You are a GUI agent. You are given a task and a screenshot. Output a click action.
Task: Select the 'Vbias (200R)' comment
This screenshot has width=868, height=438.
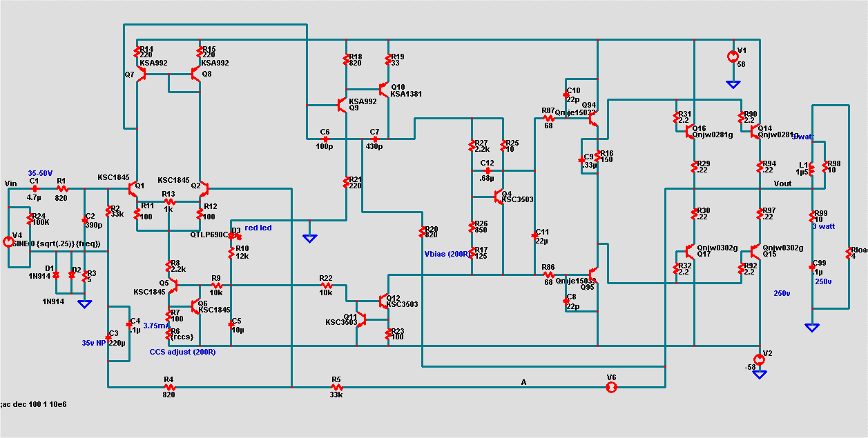point(446,254)
